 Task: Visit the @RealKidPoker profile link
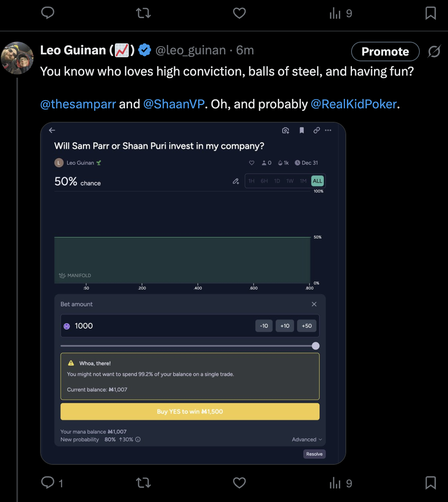pyautogui.click(x=354, y=104)
